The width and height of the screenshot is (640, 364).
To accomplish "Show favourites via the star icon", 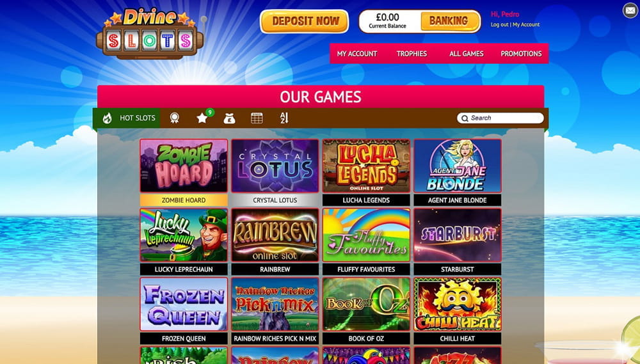I will [202, 118].
